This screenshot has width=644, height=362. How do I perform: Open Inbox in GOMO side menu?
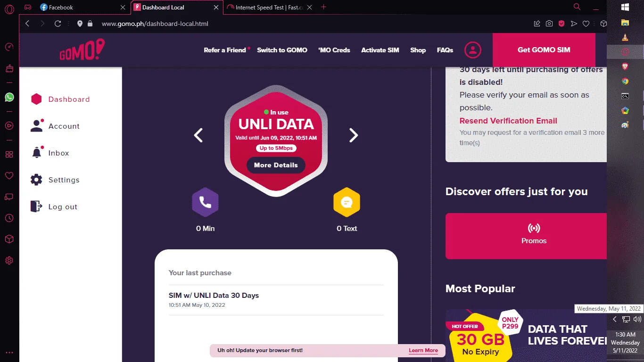(50, 153)
